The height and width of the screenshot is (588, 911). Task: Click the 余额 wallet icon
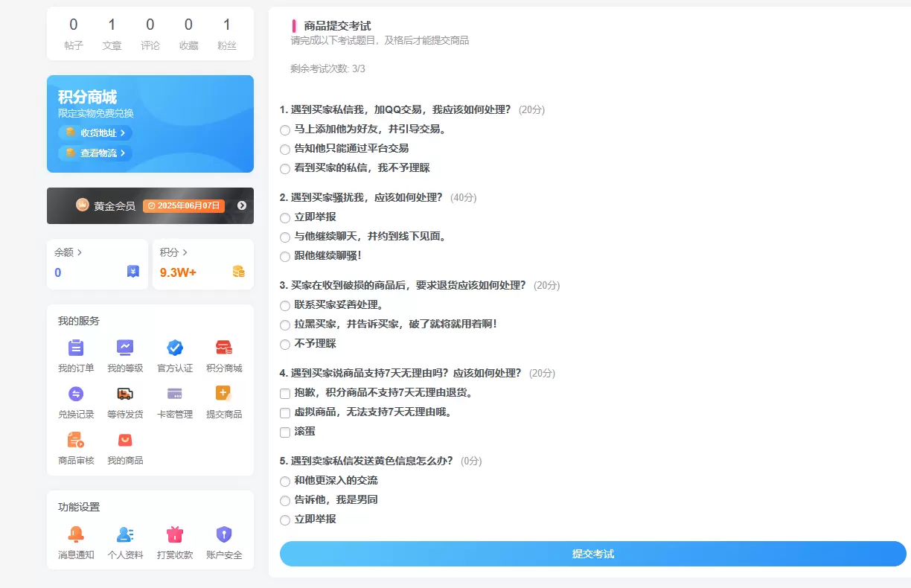[133, 272]
